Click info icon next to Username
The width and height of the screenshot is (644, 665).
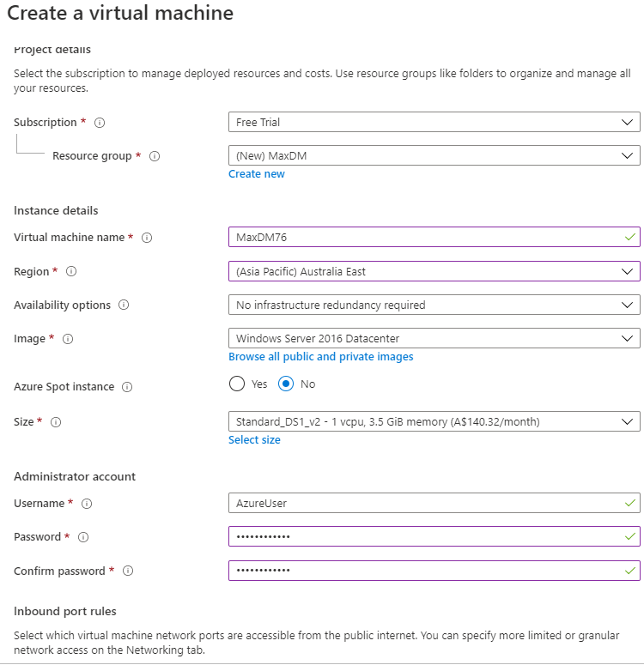[87, 504]
